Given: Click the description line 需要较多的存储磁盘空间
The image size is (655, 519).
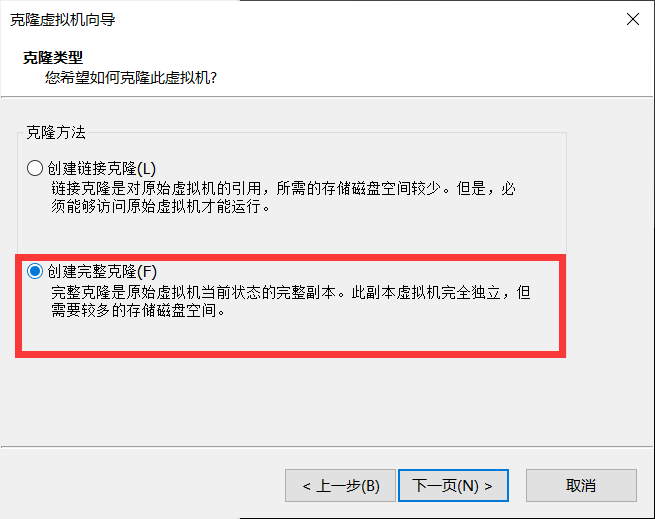Looking at the screenshot, I should tap(138, 310).
